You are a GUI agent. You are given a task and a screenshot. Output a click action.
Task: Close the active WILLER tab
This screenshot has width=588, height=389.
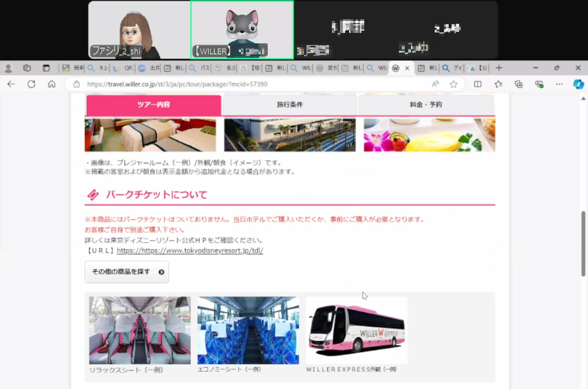[x=407, y=68]
